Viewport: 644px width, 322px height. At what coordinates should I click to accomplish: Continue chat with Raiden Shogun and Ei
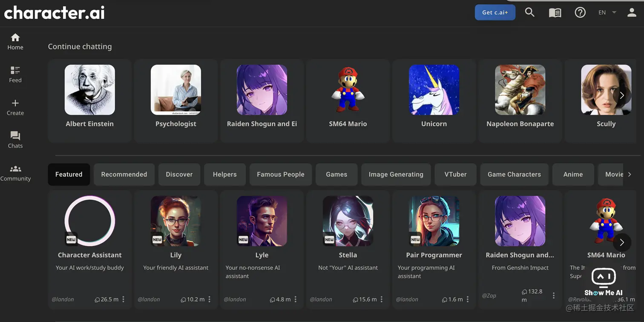coord(262,101)
